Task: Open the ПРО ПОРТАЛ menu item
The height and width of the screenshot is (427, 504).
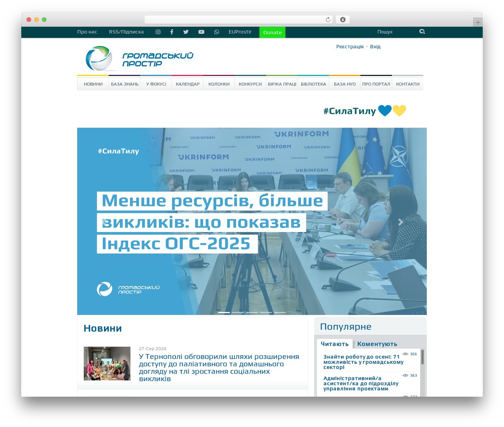Action: (376, 84)
